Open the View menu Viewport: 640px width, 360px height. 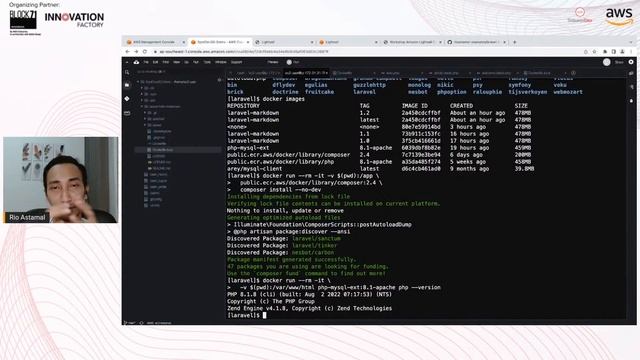[176, 62]
